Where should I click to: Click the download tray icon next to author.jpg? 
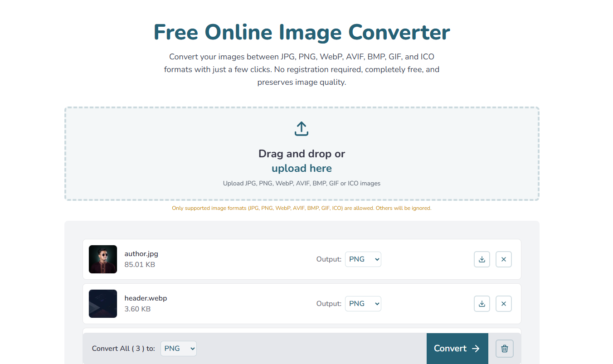(x=482, y=259)
